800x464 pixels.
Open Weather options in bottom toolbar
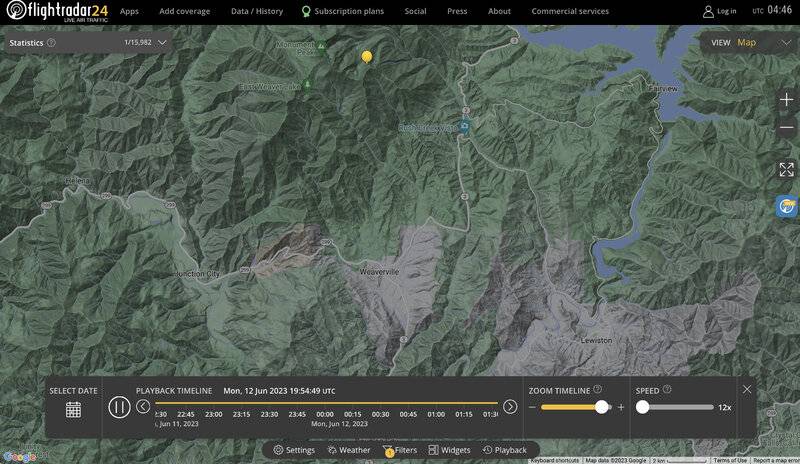pos(347,450)
